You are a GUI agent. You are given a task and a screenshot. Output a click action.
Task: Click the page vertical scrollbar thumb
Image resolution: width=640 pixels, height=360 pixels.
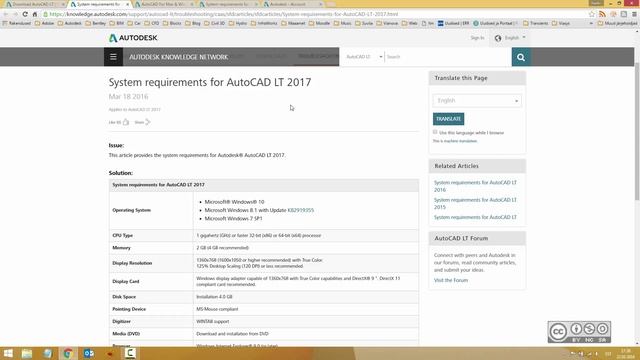tap(637, 131)
